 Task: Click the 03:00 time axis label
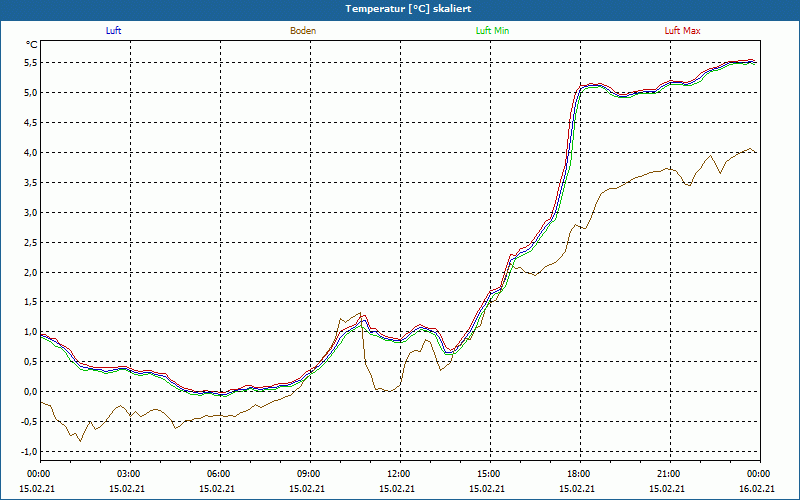click(128, 474)
